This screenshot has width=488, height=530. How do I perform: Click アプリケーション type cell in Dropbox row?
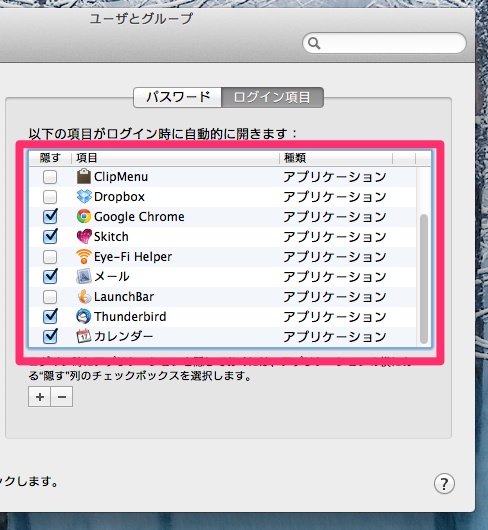(335, 197)
